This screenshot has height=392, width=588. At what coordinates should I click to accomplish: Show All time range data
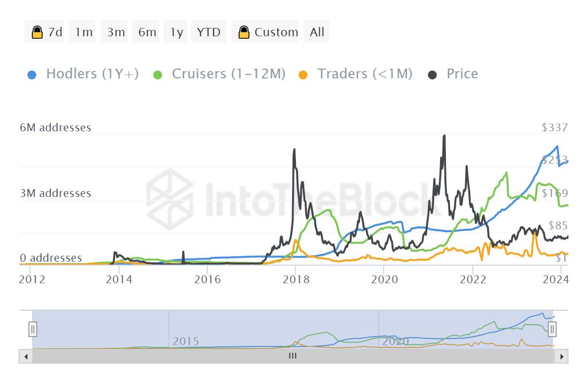317,32
